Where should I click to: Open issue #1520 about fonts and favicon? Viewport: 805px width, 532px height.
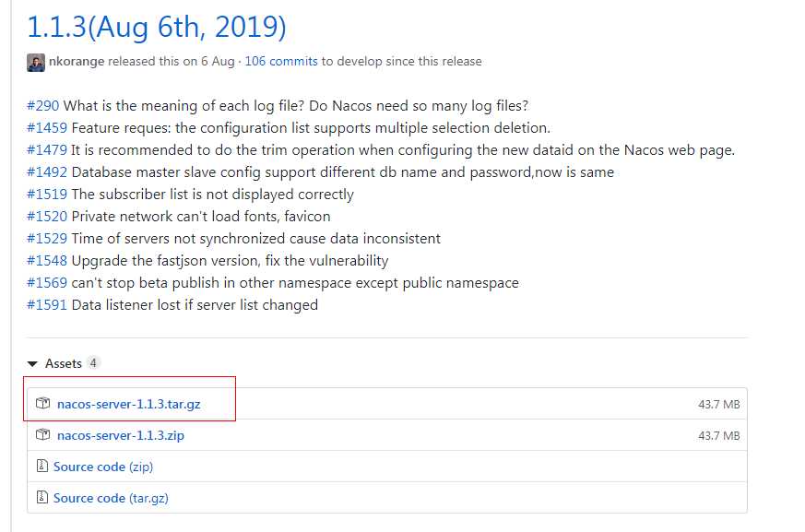(47, 217)
